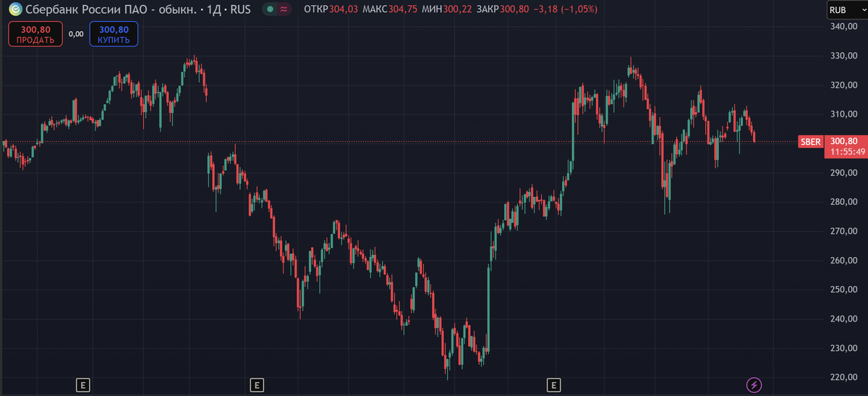Open the RUB currency dropdown

[x=847, y=10]
